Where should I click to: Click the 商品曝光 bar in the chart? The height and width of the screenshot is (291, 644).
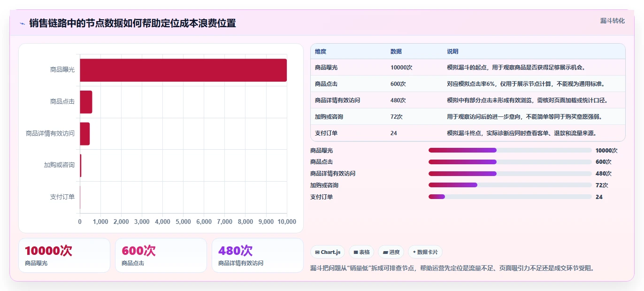[183, 70]
